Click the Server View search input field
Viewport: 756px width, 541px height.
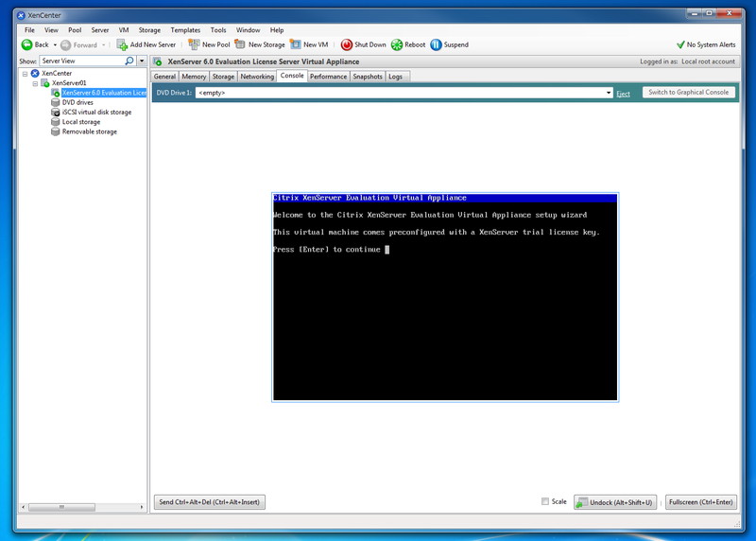pyautogui.click(x=82, y=61)
